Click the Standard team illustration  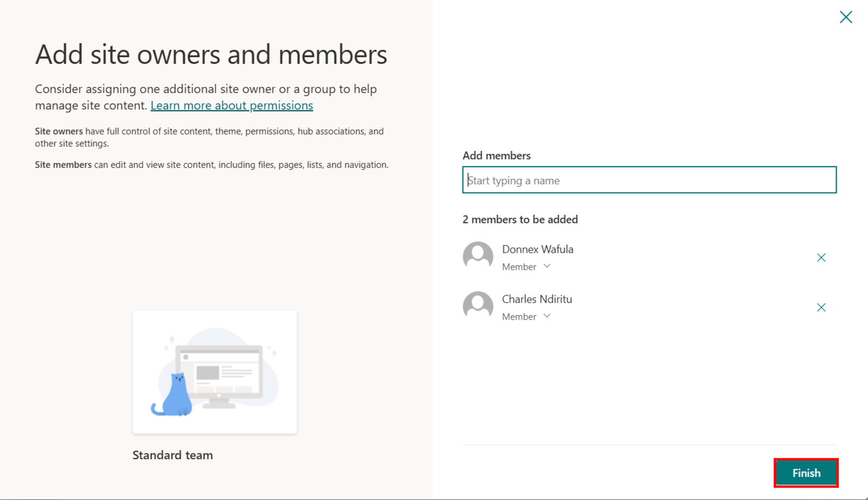click(214, 372)
